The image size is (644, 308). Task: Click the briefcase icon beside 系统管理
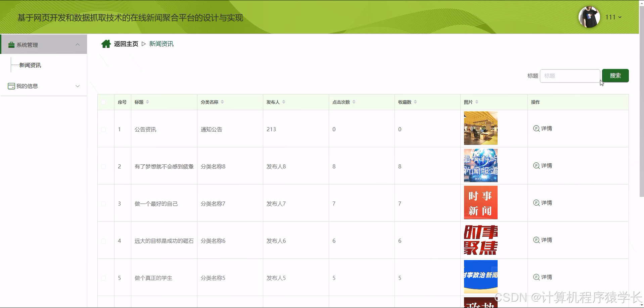[11, 45]
